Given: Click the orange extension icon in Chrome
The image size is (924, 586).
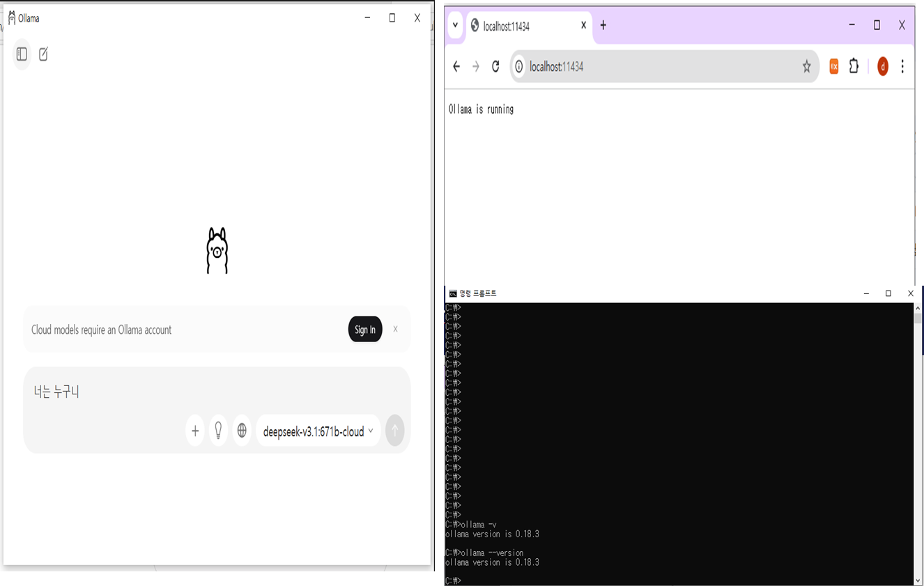Looking at the screenshot, I should tap(833, 67).
